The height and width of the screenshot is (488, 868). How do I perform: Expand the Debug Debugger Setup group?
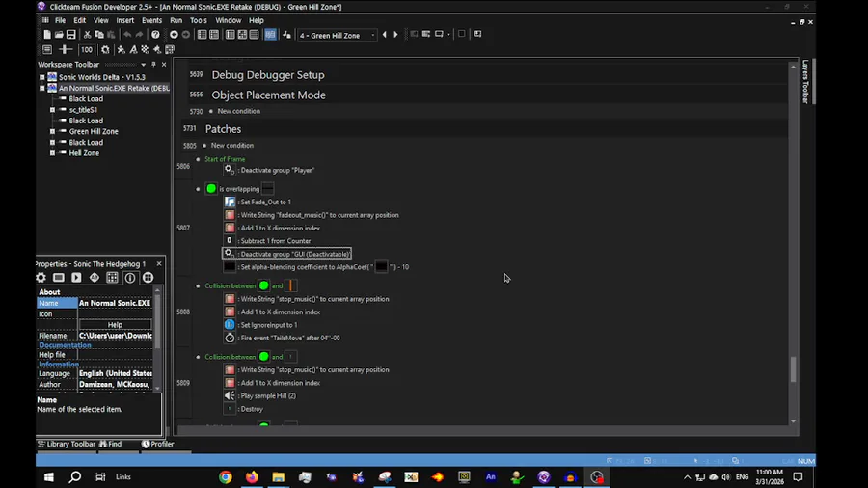268,74
